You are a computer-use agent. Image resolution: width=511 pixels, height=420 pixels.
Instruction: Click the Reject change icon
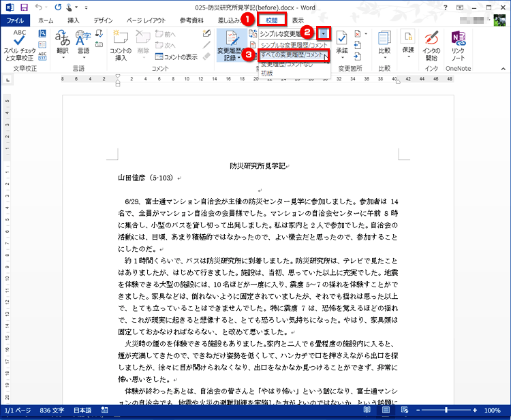(x=358, y=34)
